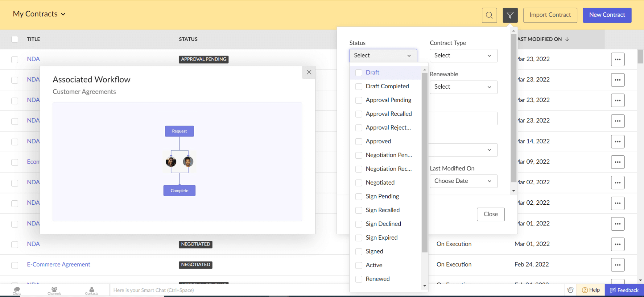Open the Choose Date dropdown
Viewport: 644px width, 297px height.
(463, 181)
